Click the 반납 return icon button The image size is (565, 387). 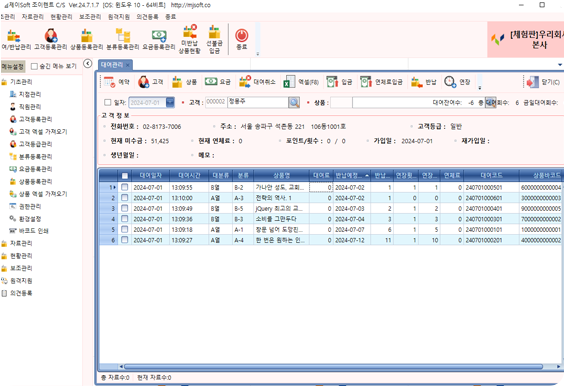(424, 82)
